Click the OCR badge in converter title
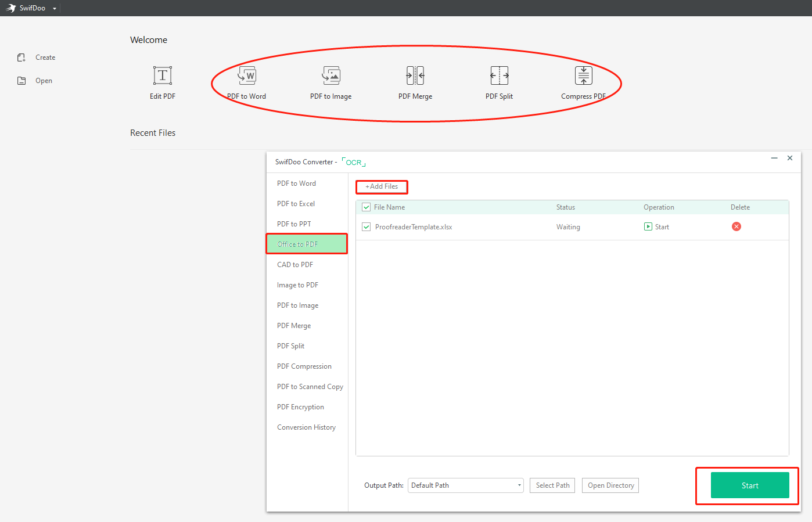The image size is (812, 522). point(354,163)
